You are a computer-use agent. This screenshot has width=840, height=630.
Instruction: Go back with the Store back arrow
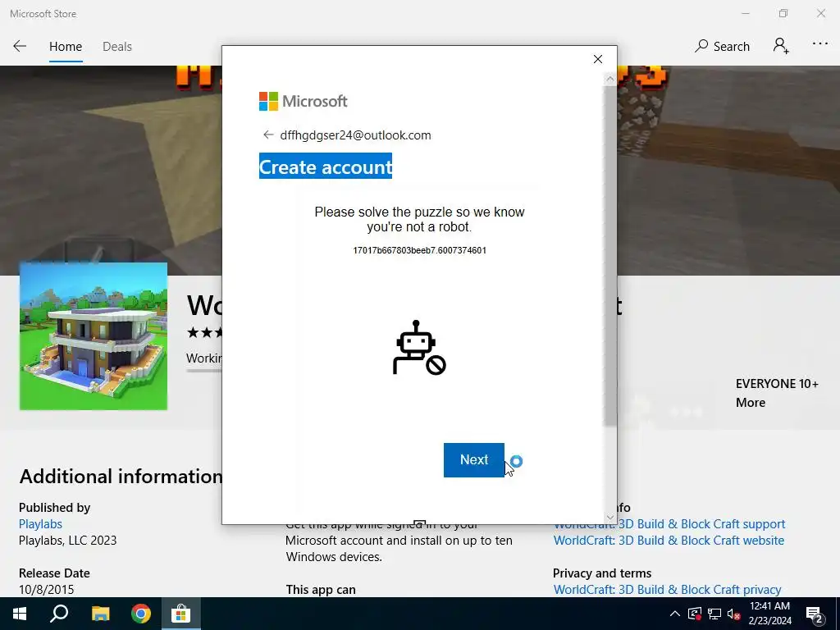click(20, 46)
